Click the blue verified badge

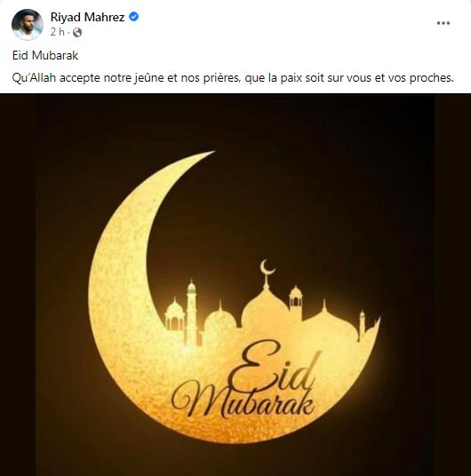(x=133, y=17)
